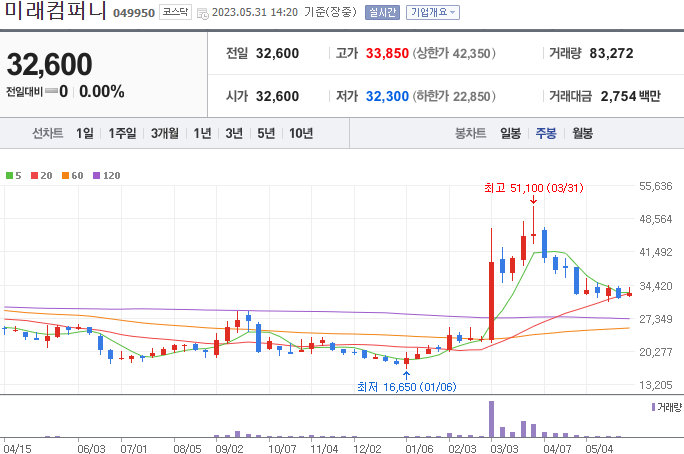The image size is (684, 454).
Task: Select the 3개월 line chart tab
Action: (x=165, y=133)
